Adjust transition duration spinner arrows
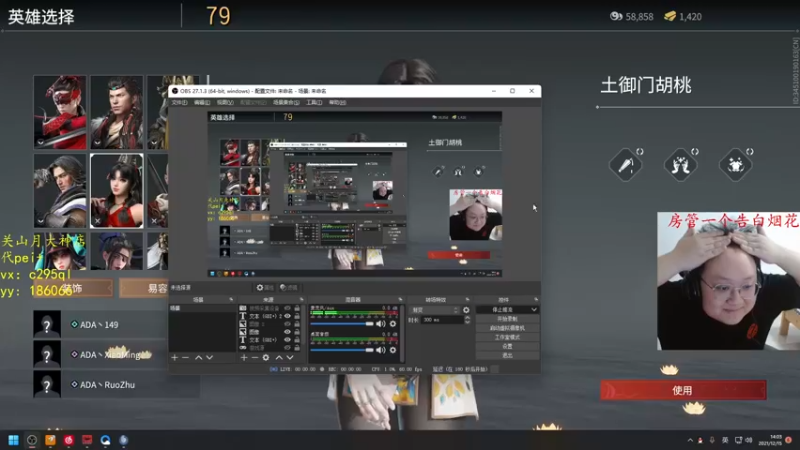Image resolution: width=800 pixels, height=450 pixels. click(x=467, y=320)
